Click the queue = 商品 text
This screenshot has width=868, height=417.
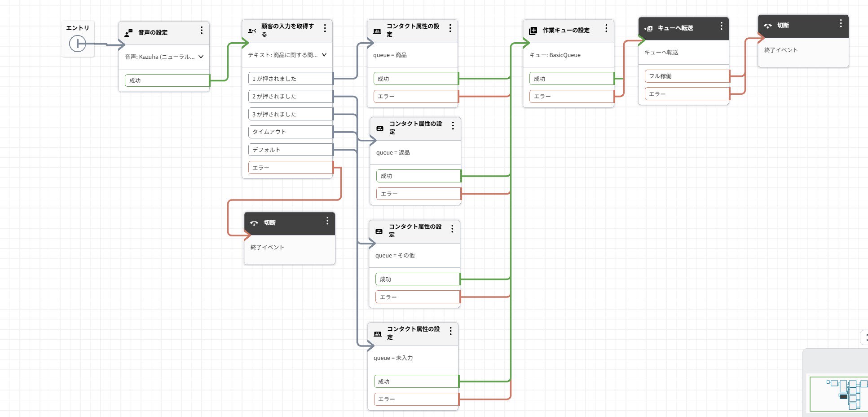click(x=390, y=55)
